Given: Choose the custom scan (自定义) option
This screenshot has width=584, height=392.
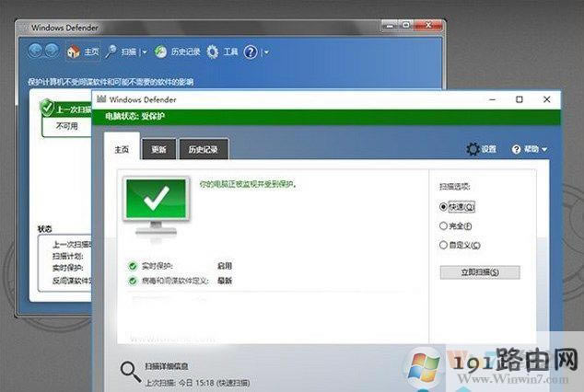Looking at the screenshot, I should [x=443, y=245].
